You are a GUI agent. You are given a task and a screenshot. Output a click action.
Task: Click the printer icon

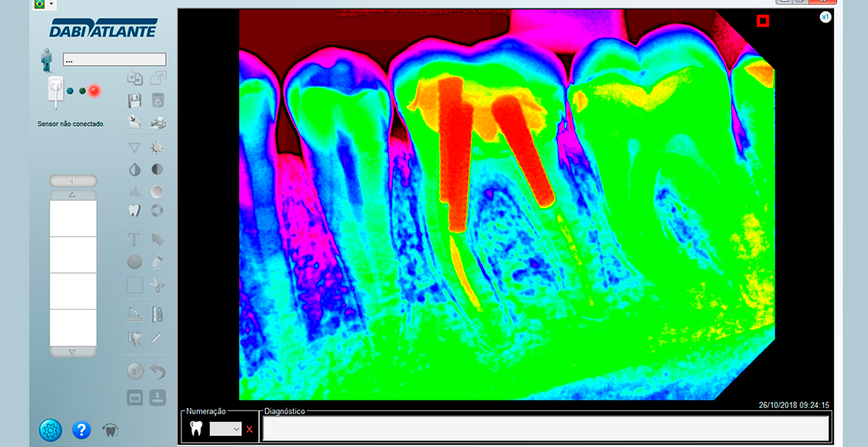[x=158, y=123]
